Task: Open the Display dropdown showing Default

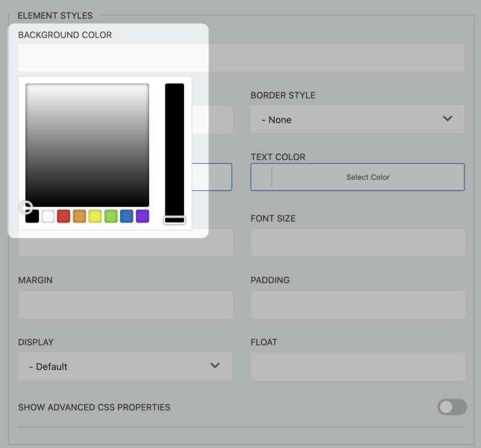Action: (x=125, y=366)
